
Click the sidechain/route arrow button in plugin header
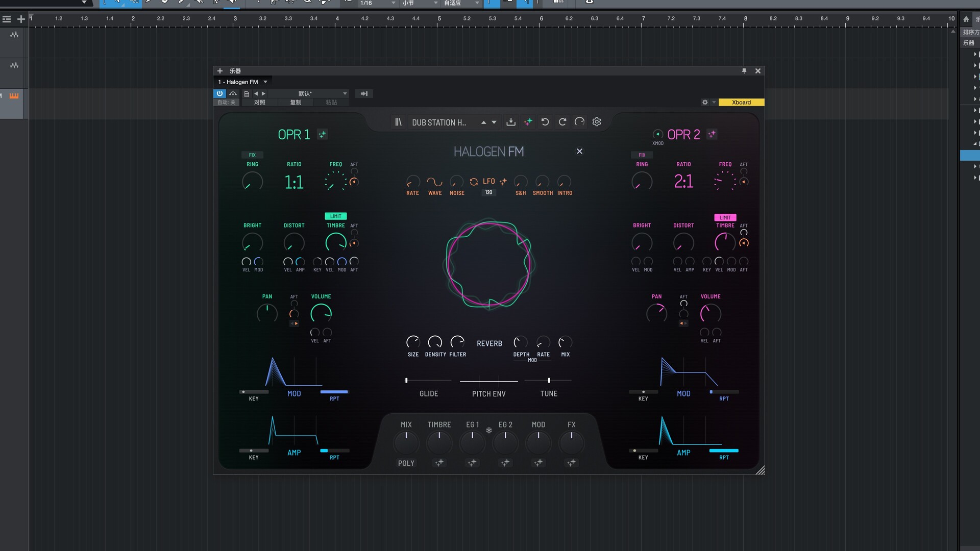tap(364, 94)
